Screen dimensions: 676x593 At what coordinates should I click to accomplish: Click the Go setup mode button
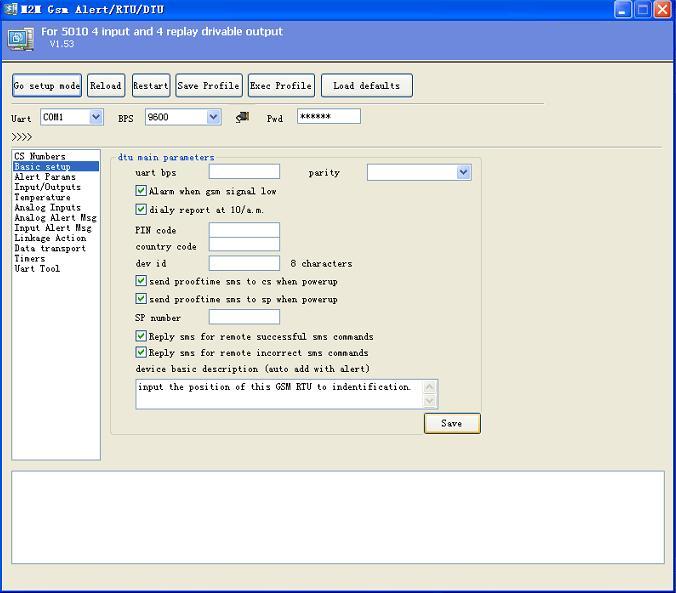(47, 85)
